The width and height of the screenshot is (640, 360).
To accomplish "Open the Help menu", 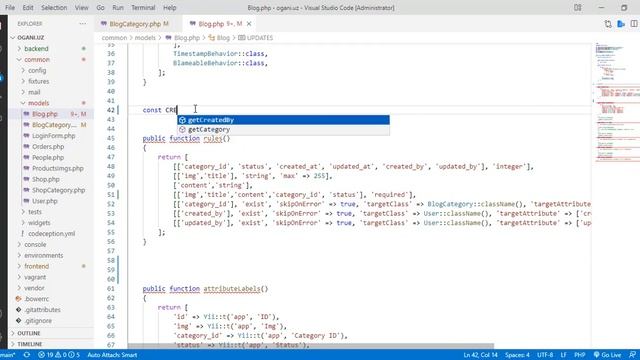I will pyautogui.click(x=169, y=8).
